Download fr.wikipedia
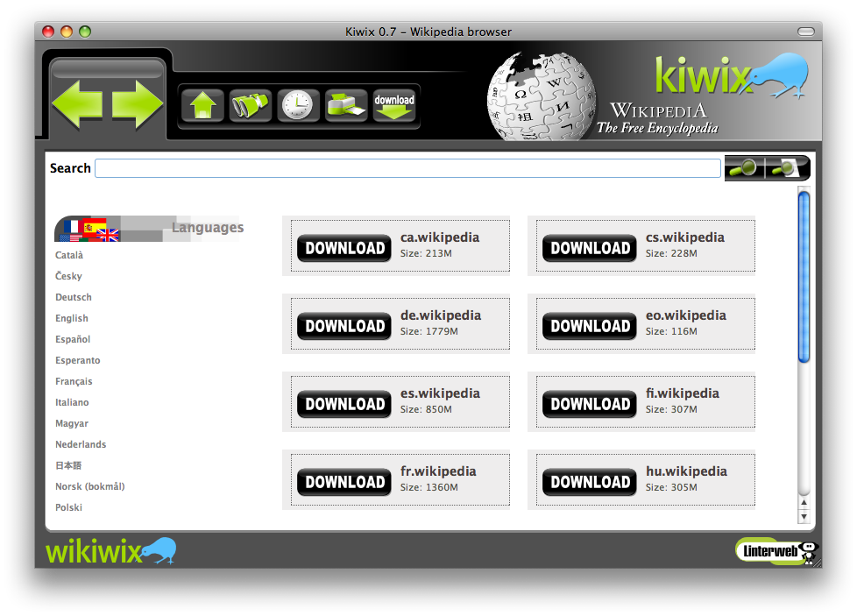The width and height of the screenshot is (857, 616). 344,482
